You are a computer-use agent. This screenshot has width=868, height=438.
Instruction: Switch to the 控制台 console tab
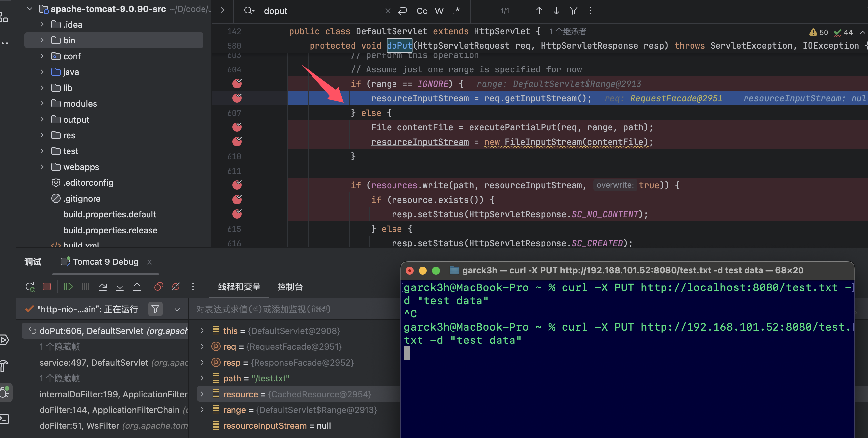(x=289, y=287)
